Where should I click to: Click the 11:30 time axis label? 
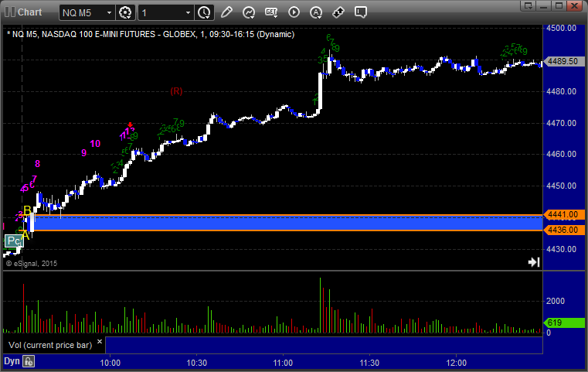coord(369,363)
